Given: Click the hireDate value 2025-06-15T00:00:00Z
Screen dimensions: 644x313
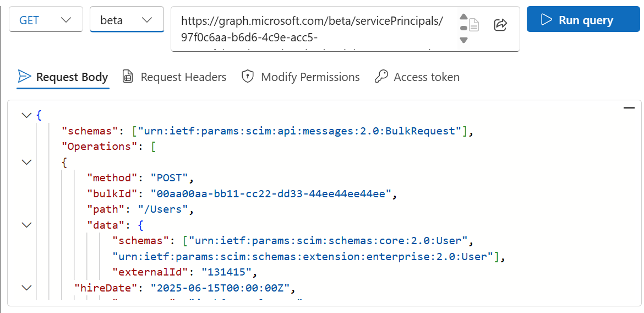Looking at the screenshot, I should point(220,288).
